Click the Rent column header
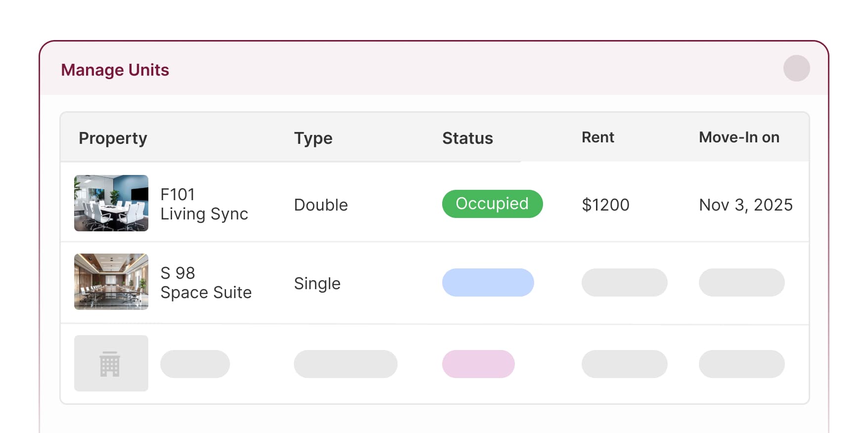The height and width of the screenshot is (433, 868). click(x=597, y=137)
